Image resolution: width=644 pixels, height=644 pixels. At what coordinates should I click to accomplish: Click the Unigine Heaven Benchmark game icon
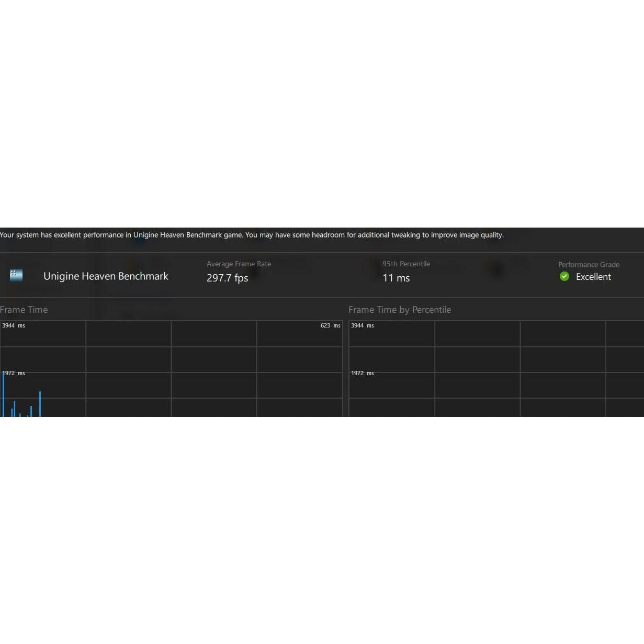[16, 275]
